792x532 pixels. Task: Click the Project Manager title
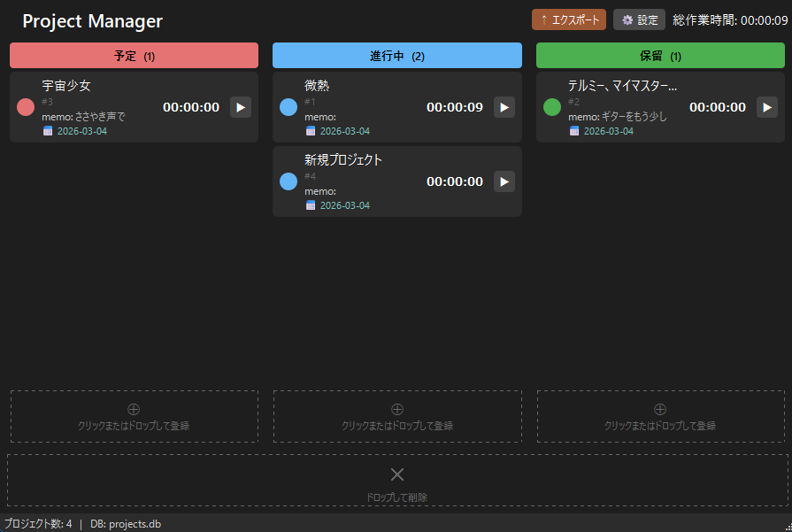[92, 21]
